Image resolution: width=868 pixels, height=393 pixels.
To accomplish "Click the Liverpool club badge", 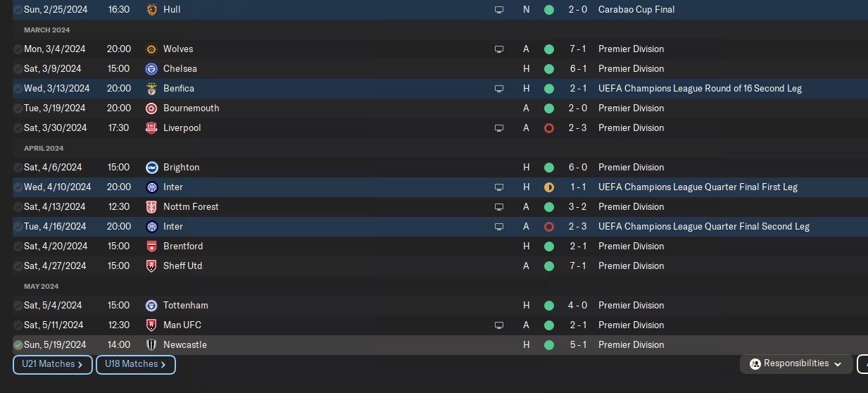I will [151, 128].
